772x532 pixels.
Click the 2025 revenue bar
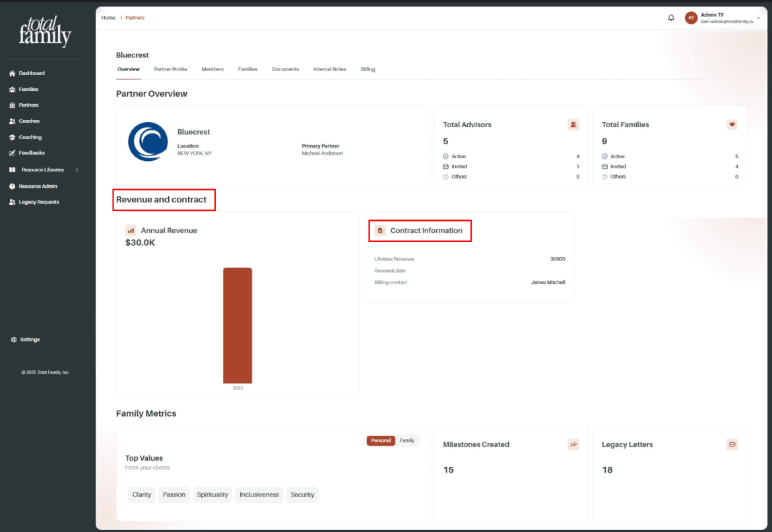click(x=238, y=326)
